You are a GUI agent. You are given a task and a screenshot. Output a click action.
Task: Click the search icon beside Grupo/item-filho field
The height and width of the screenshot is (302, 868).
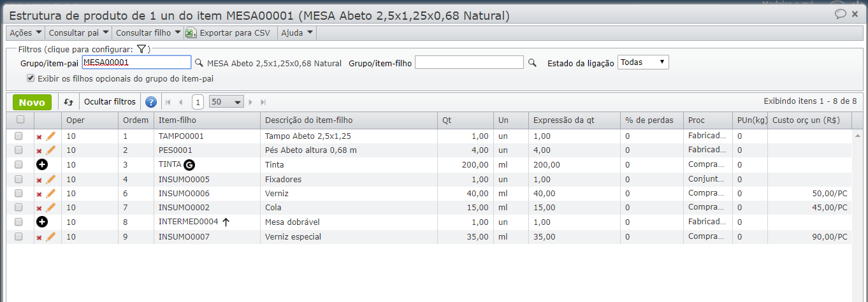click(x=533, y=62)
